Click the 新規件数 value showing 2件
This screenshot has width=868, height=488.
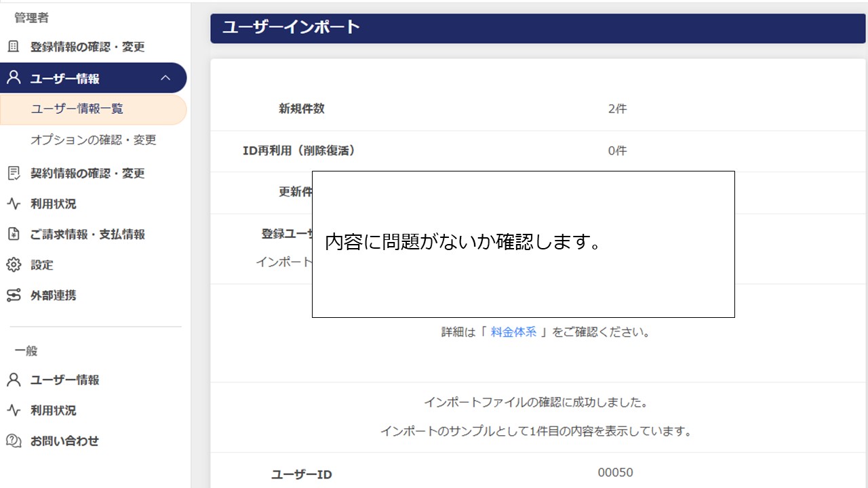pos(616,108)
